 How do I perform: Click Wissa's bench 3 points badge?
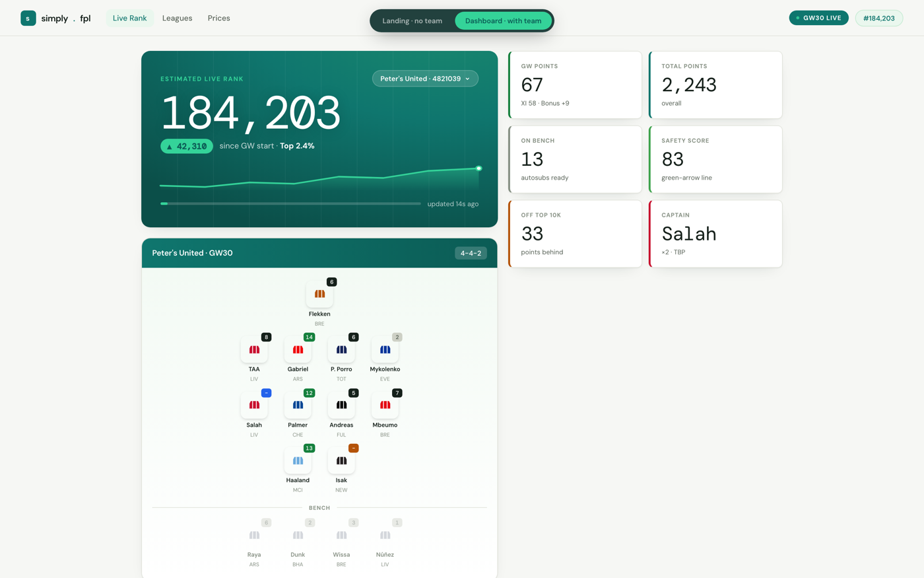353,523
